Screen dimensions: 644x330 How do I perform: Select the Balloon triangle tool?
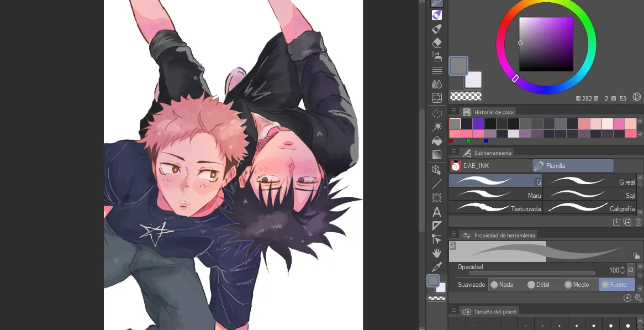[x=436, y=226]
